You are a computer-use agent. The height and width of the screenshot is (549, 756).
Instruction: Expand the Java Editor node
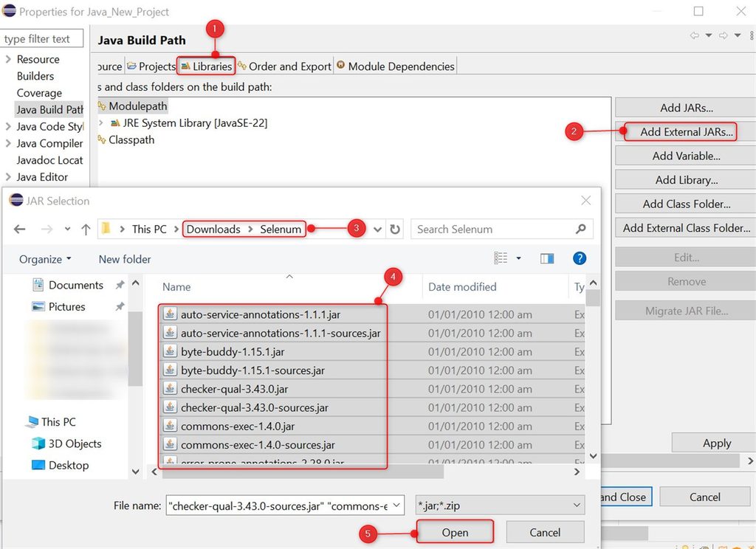(x=8, y=177)
